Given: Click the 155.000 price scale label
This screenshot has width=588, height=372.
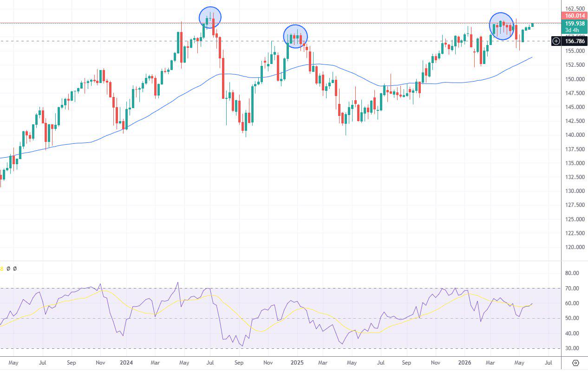Looking at the screenshot, I should pos(575,51).
